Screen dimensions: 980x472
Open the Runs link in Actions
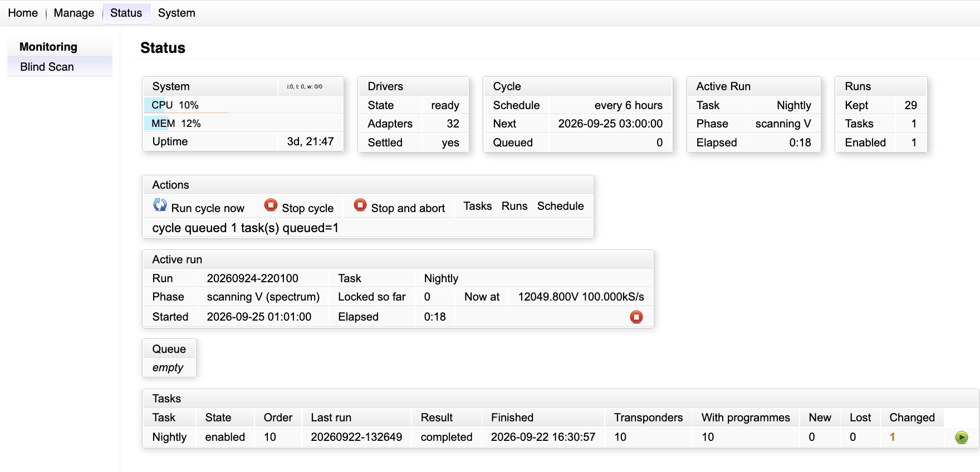[514, 206]
